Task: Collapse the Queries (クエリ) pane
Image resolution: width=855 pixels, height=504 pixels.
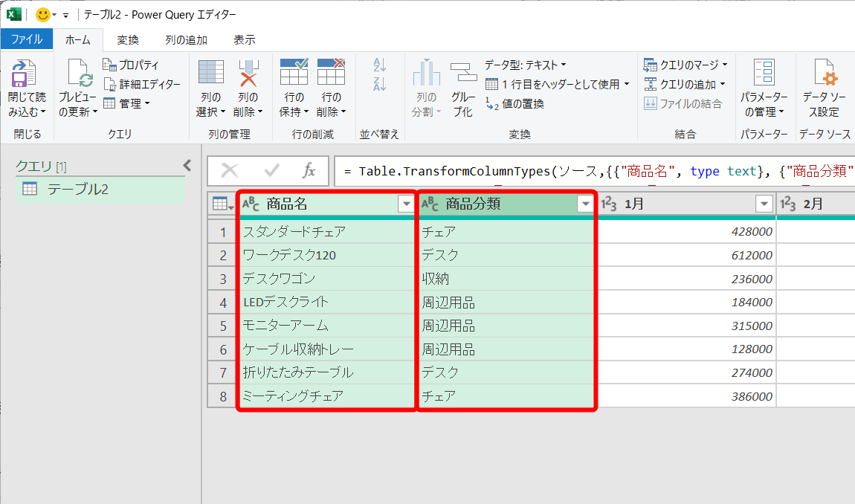Action: 187,165
